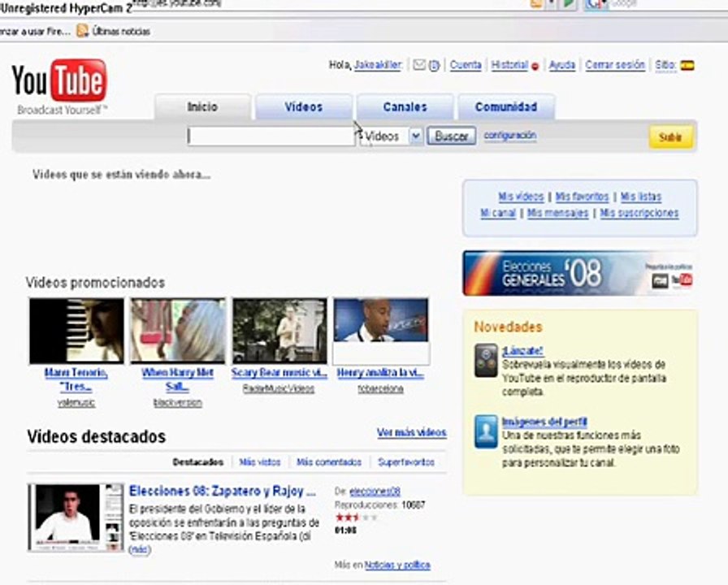Click the ¡Lánzate! novedades icon
The image size is (728, 585).
click(486, 360)
